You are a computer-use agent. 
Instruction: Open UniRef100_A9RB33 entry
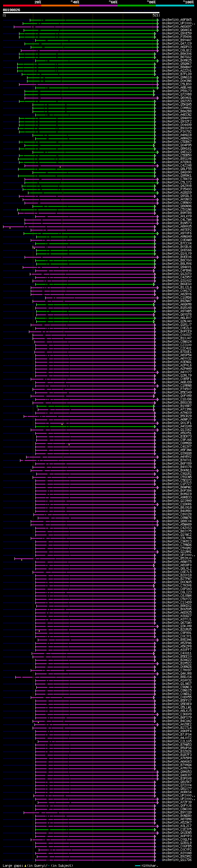pyautogui.click(x=176, y=497)
